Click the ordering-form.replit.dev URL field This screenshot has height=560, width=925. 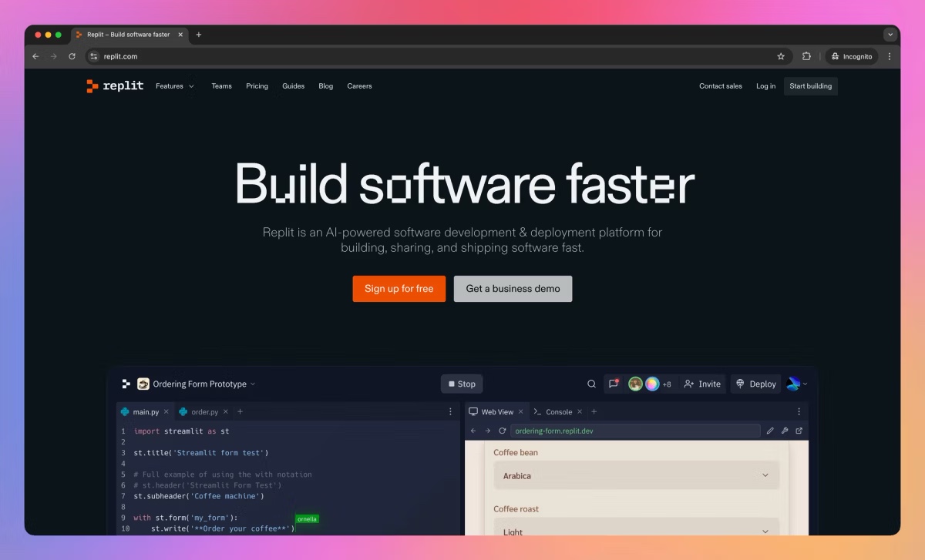click(x=636, y=431)
